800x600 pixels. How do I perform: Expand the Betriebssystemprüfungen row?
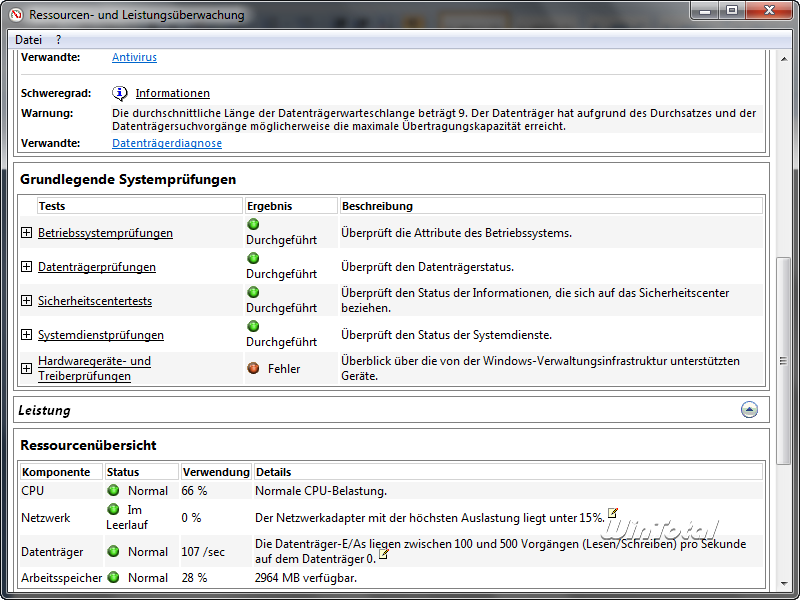[x=27, y=233]
